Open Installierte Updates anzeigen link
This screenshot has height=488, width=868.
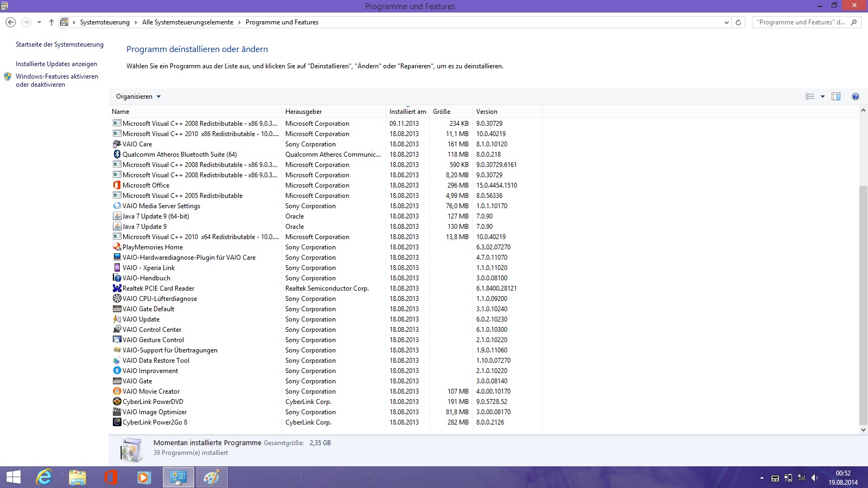click(x=56, y=64)
